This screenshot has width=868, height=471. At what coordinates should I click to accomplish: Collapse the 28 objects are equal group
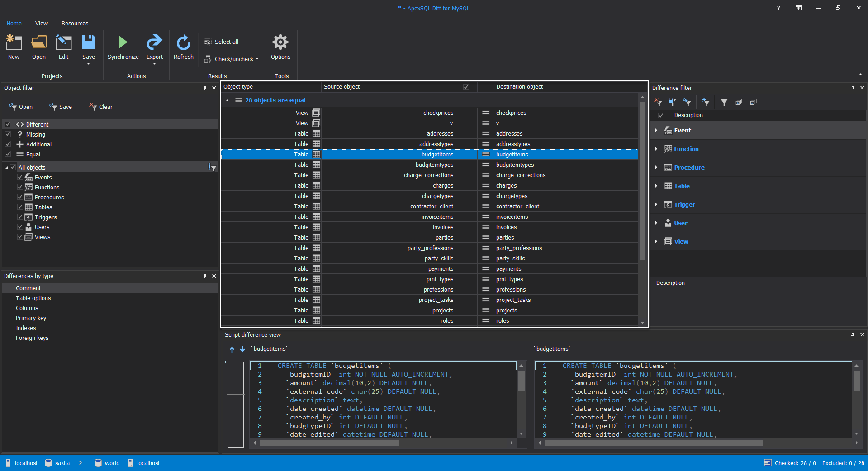227,100
